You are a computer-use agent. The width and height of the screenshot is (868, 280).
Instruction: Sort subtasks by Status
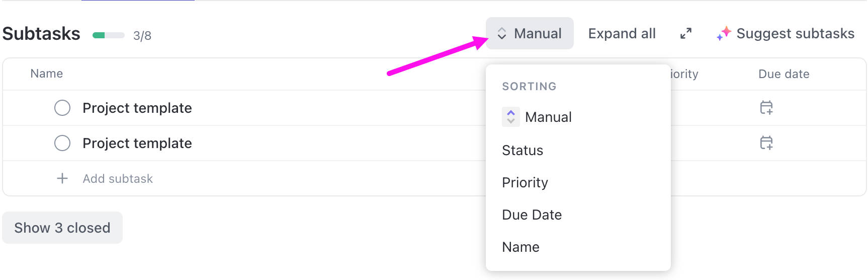pyautogui.click(x=523, y=150)
